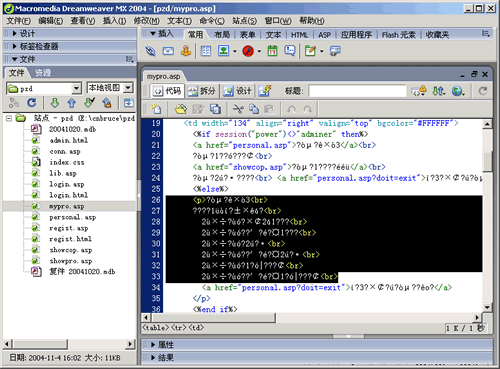Switch to Split view (拆分)
The width and height of the screenshot is (500, 369).
pyautogui.click(x=201, y=91)
